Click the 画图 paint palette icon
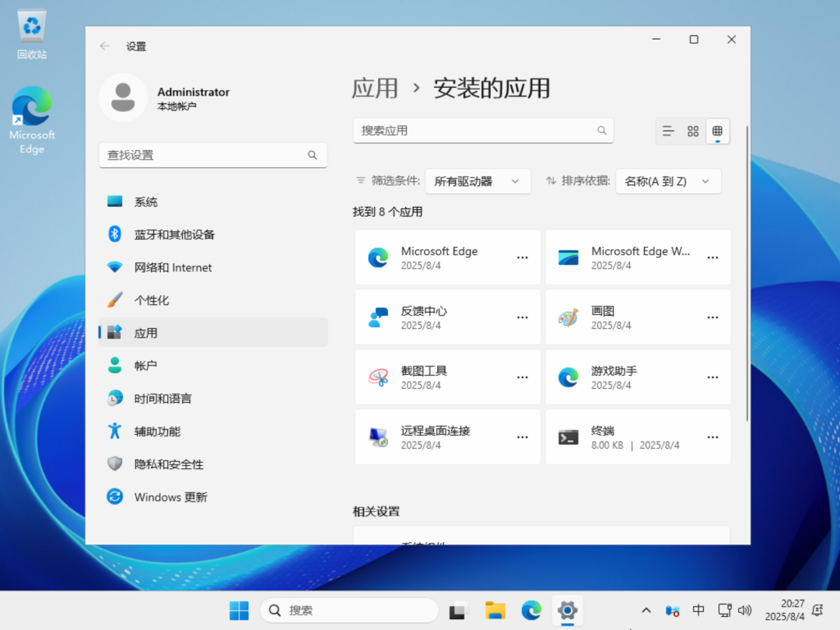Viewport: 840px width, 630px height. [569, 317]
